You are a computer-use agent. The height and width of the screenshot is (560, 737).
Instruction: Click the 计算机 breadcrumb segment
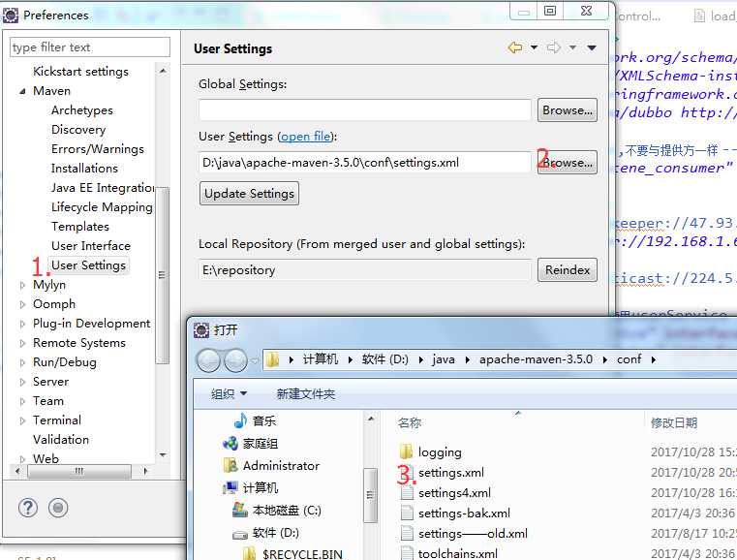point(321,359)
